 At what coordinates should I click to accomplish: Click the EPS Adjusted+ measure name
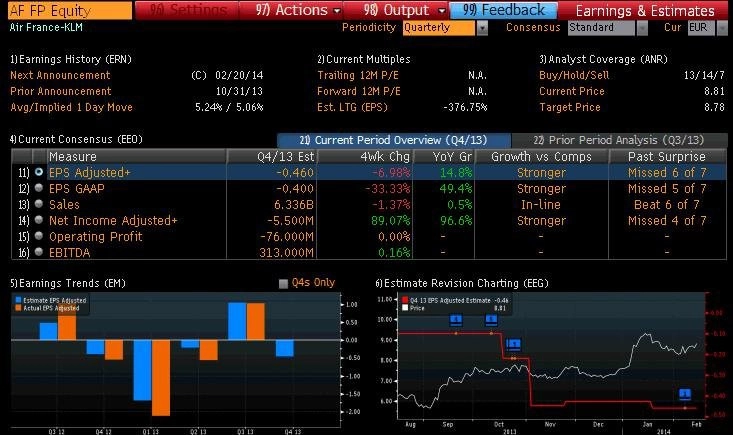point(89,173)
